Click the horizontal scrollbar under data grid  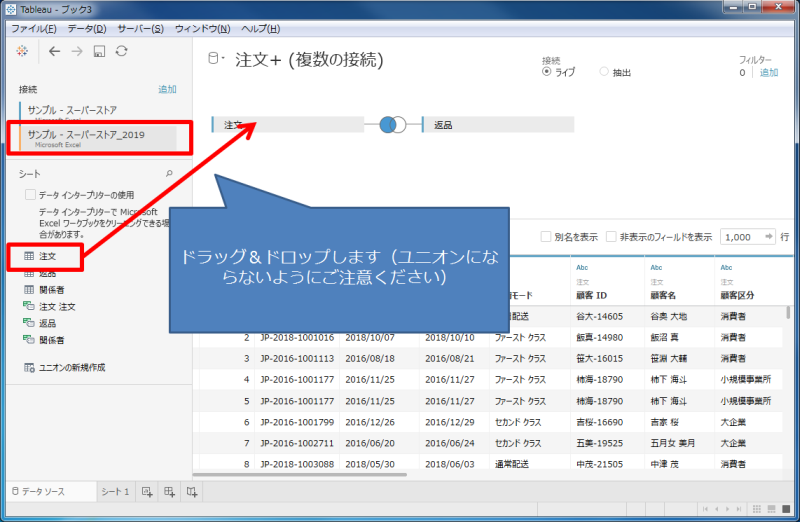(x=300, y=475)
